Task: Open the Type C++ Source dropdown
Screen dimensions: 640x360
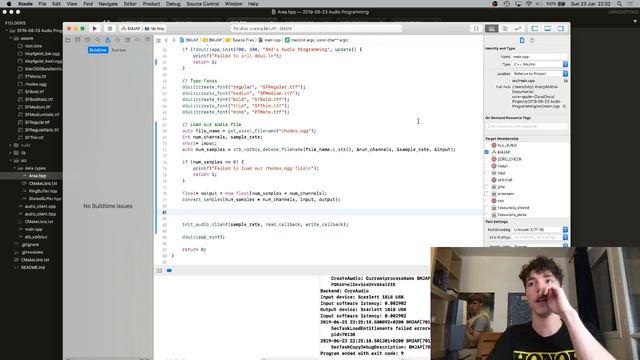Action: click(x=540, y=64)
